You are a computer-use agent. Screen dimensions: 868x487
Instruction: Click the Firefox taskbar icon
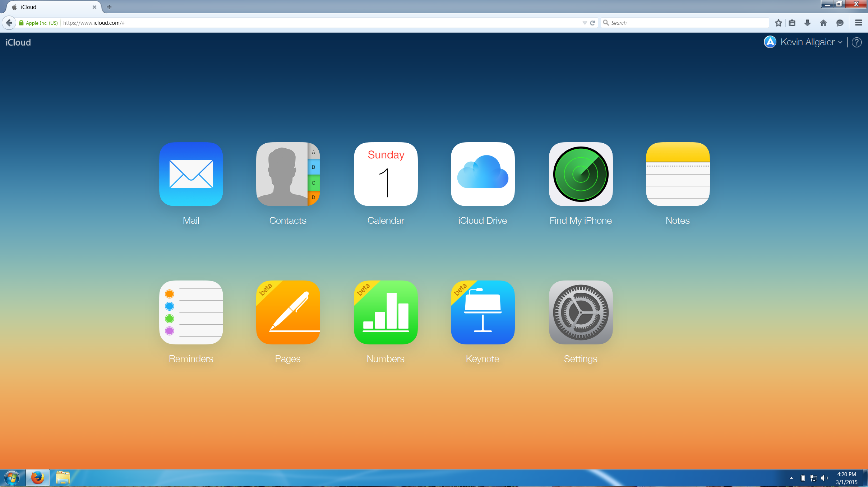click(38, 478)
